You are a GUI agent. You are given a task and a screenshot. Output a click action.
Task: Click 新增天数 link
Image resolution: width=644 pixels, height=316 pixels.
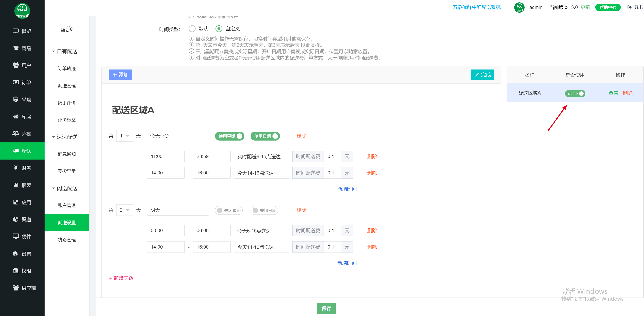pyautogui.click(x=121, y=278)
